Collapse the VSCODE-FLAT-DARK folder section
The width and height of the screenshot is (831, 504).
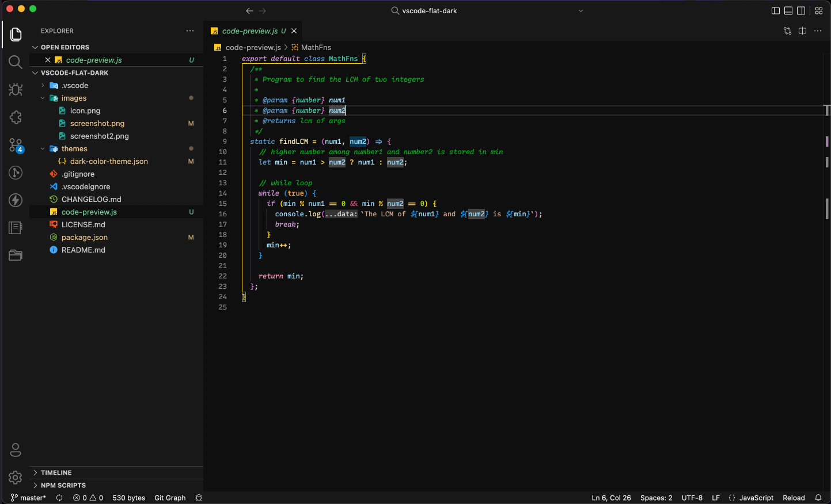116,73
